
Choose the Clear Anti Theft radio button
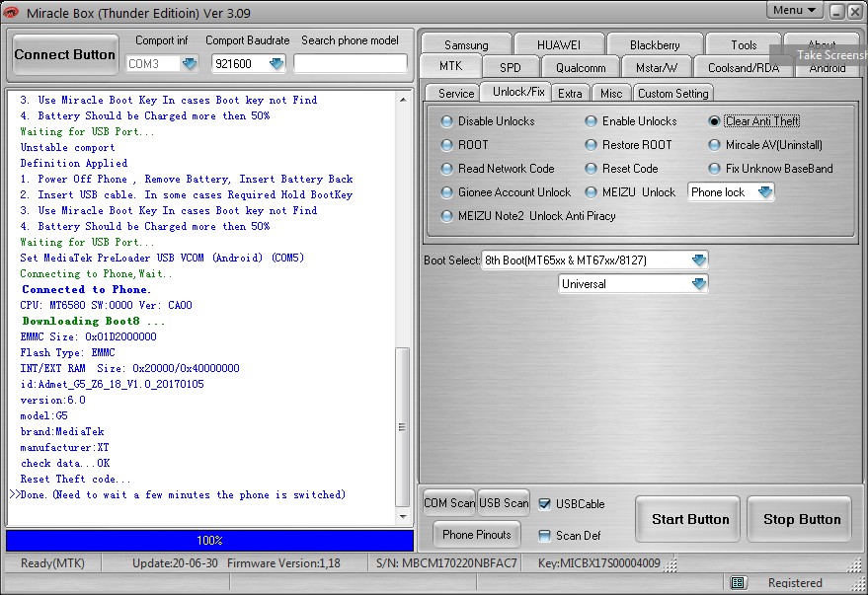tap(714, 121)
